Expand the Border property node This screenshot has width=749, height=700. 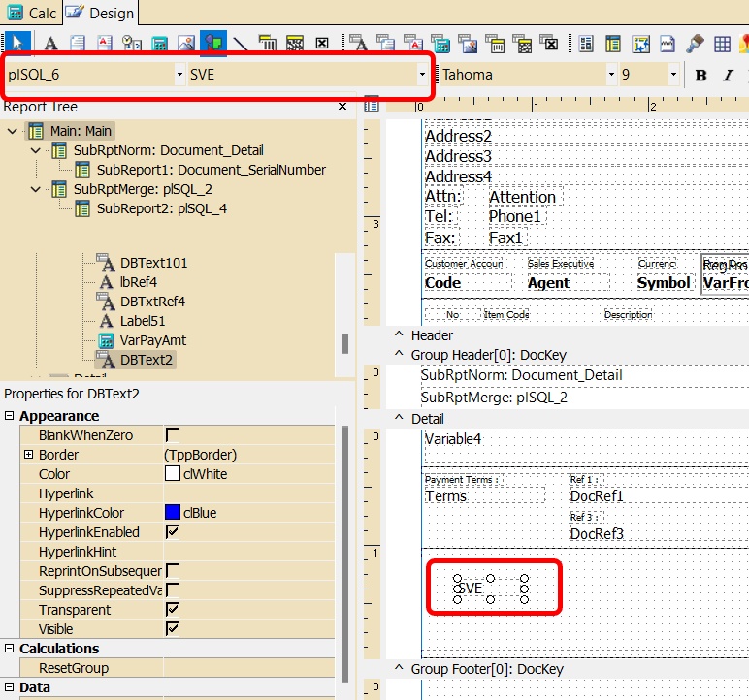tap(28, 455)
